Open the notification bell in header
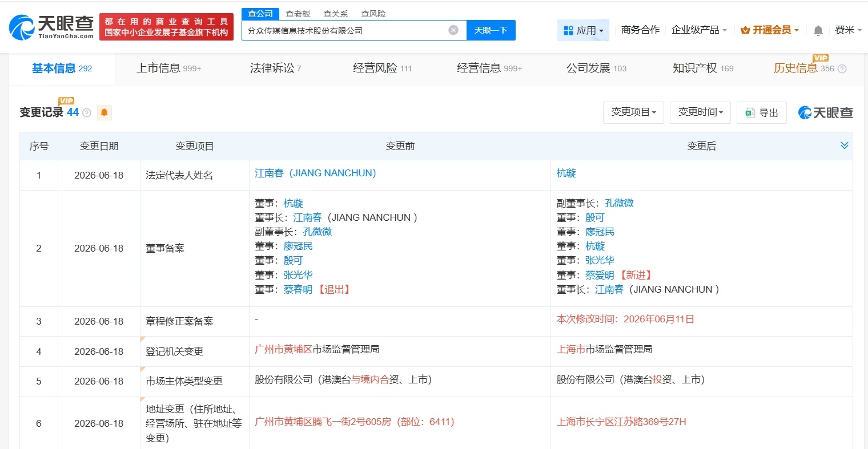The height and width of the screenshot is (449, 868). [818, 30]
